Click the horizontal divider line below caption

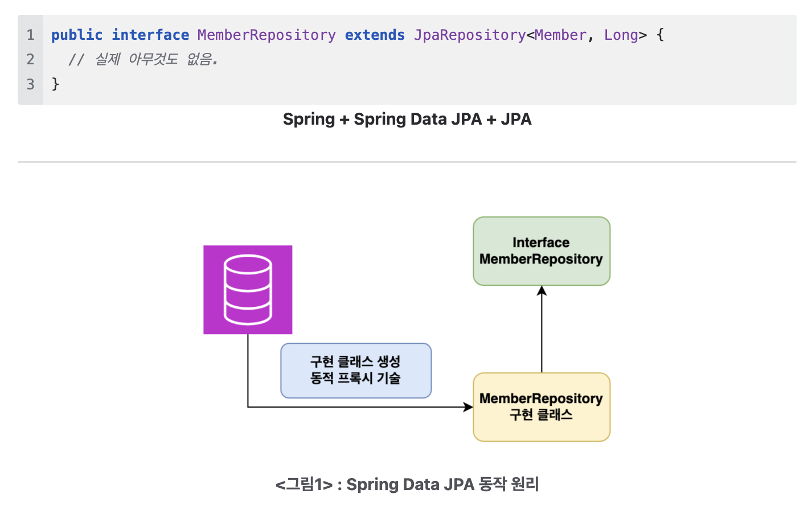(407, 162)
